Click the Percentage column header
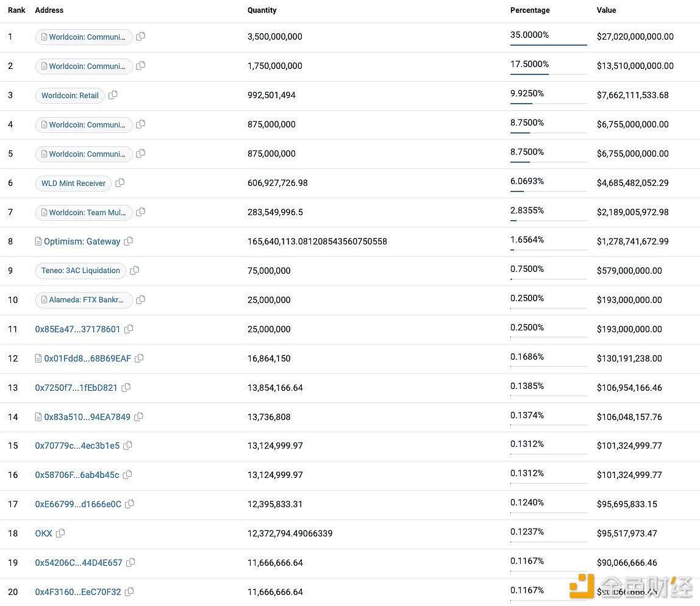The image size is (700, 606). pyautogui.click(x=529, y=10)
